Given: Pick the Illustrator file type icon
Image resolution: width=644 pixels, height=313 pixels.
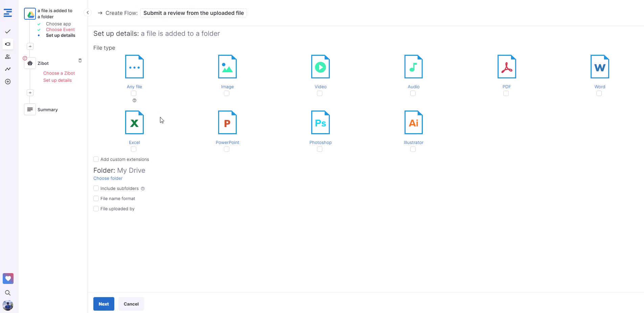Looking at the screenshot, I should (413, 123).
